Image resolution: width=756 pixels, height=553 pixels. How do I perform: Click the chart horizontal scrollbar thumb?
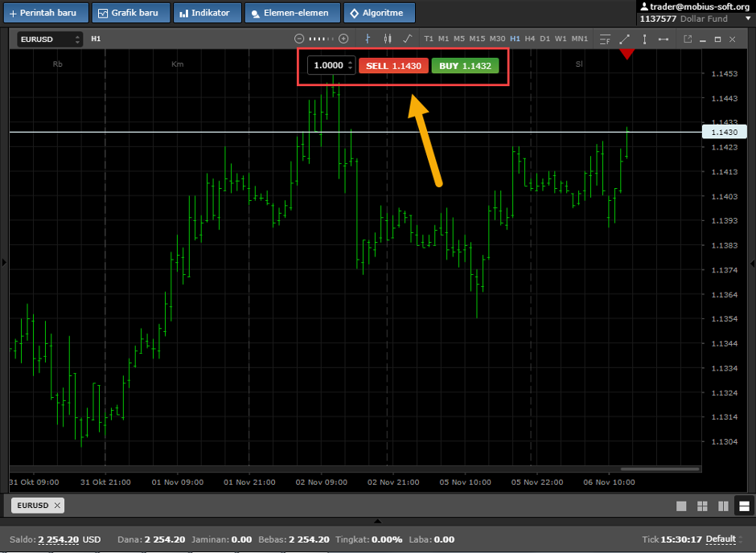(659, 469)
